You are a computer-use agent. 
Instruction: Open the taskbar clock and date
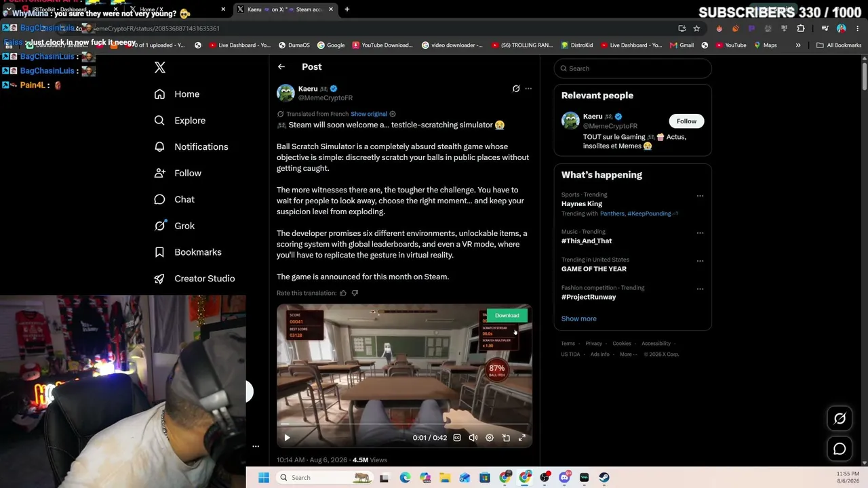[x=848, y=477]
